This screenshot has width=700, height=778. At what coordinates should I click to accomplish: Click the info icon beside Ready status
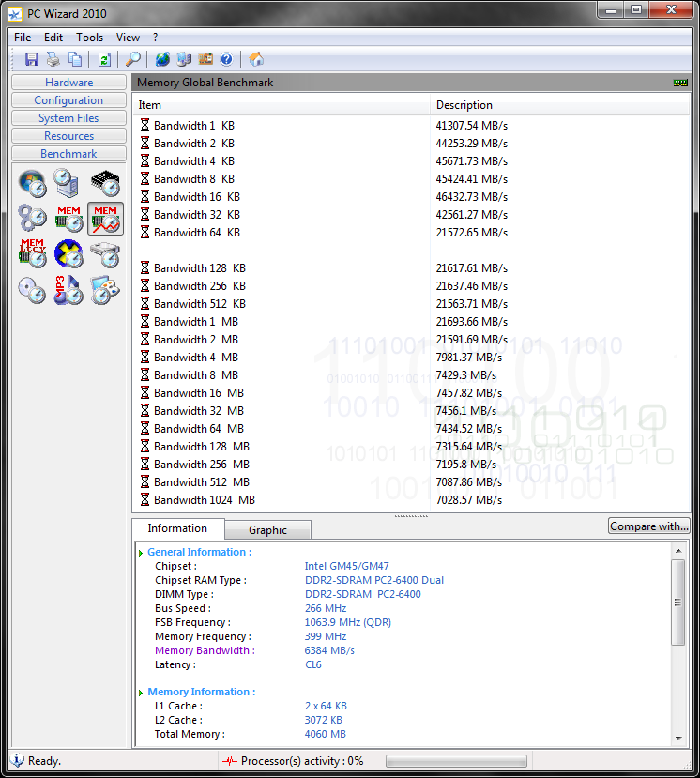[x=17, y=760]
